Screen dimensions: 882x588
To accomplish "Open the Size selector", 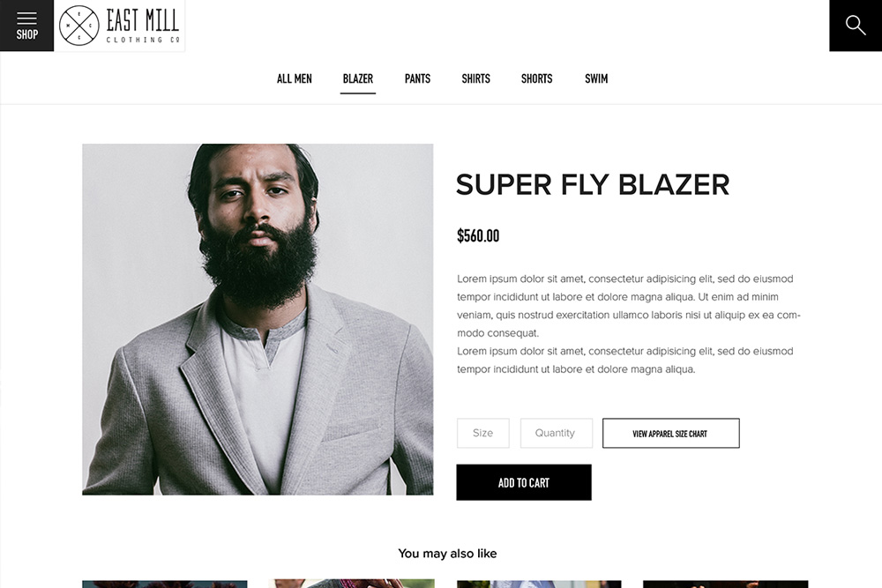I will click(483, 433).
